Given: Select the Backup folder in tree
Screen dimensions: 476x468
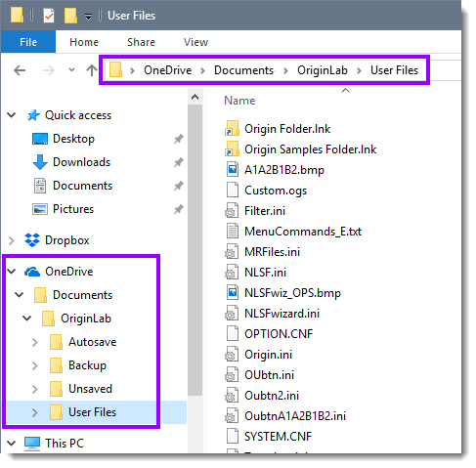Looking at the screenshot, I should pyautogui.click(x=87, y=365).
